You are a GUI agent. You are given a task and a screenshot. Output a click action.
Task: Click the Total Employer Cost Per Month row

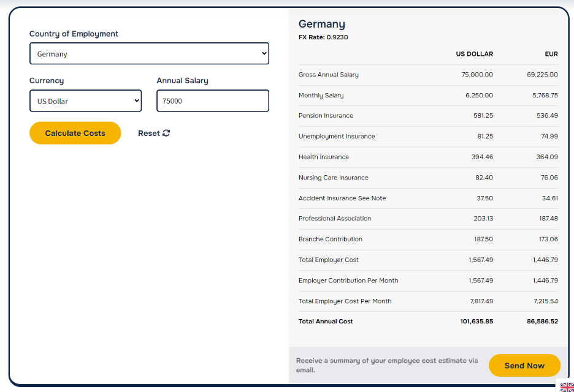tap(428, 301)
